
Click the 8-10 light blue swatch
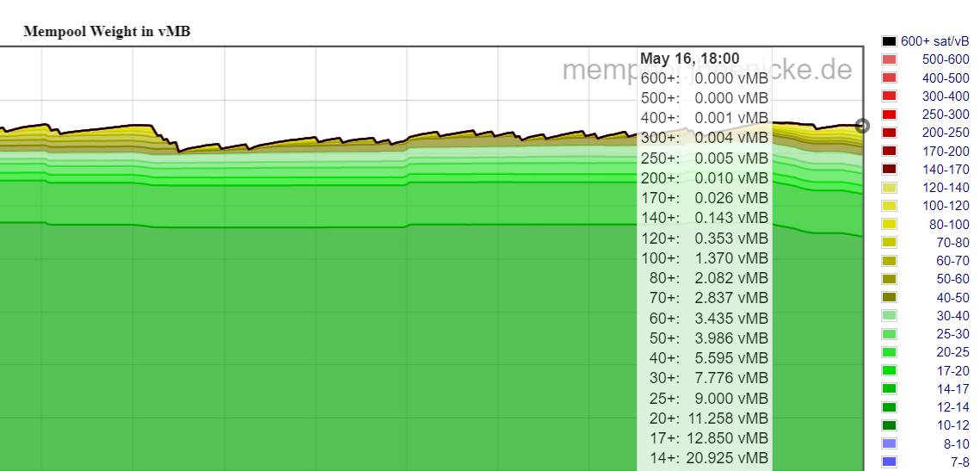point(889,443)
